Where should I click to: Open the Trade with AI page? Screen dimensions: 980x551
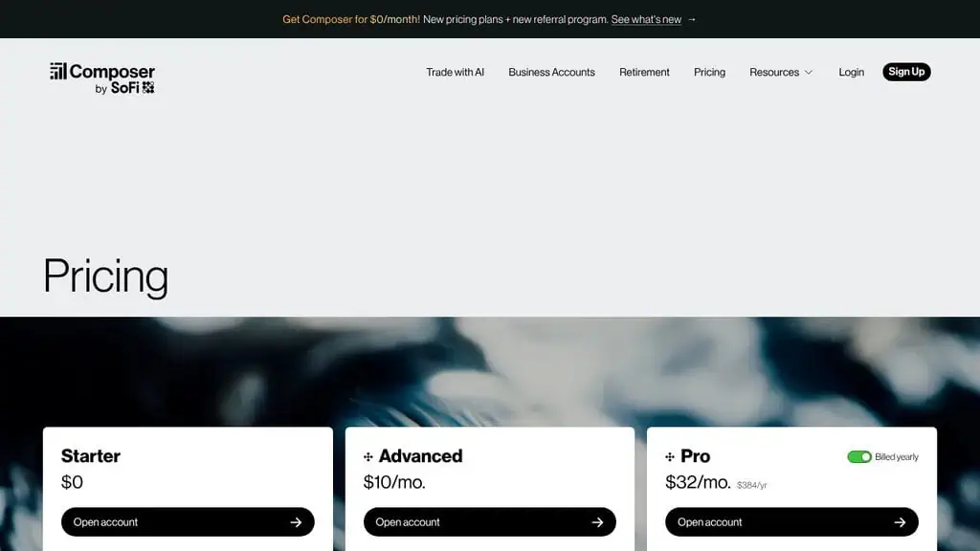pos(455,72)
